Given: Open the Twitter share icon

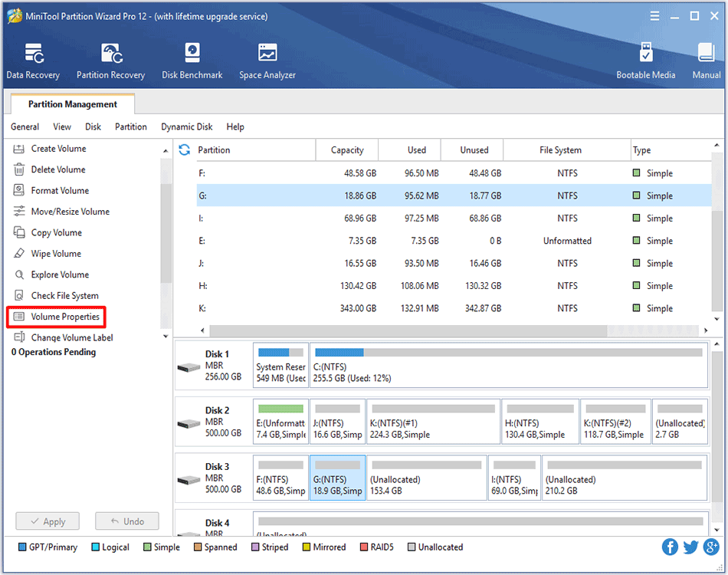Looking at the screenshot, I should pyautogui.click(x=690, y=547).
